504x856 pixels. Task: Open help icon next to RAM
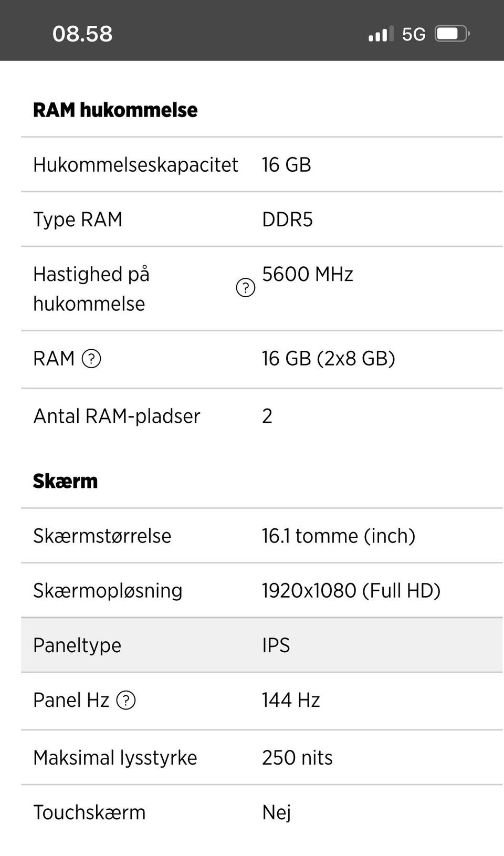[x=91, y=359]
